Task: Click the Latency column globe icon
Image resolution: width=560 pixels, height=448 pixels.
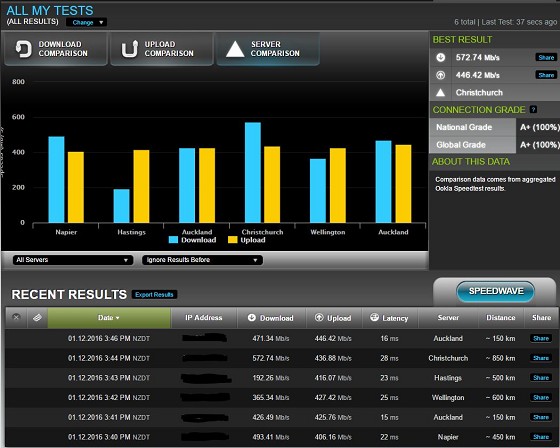Action: tap(374, 317)
